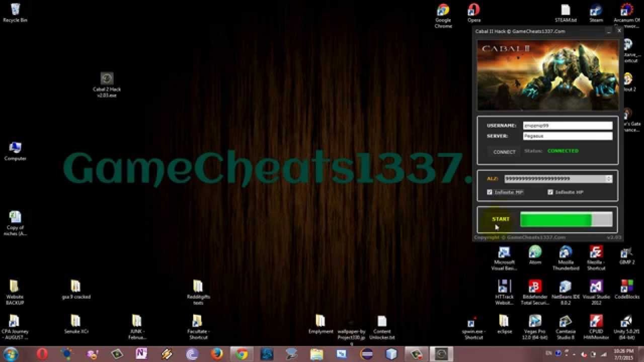This screenshot has width=644, height=362.
Task: Open OneNote from the taskbar
Action: click(x=142, y=354)
